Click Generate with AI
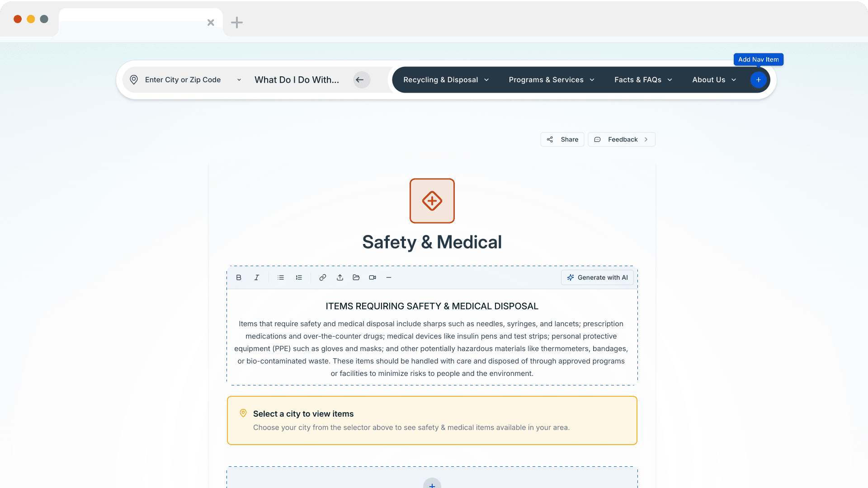Image resolution: width=868 pixels, height=488 pixels. point(597,277)
